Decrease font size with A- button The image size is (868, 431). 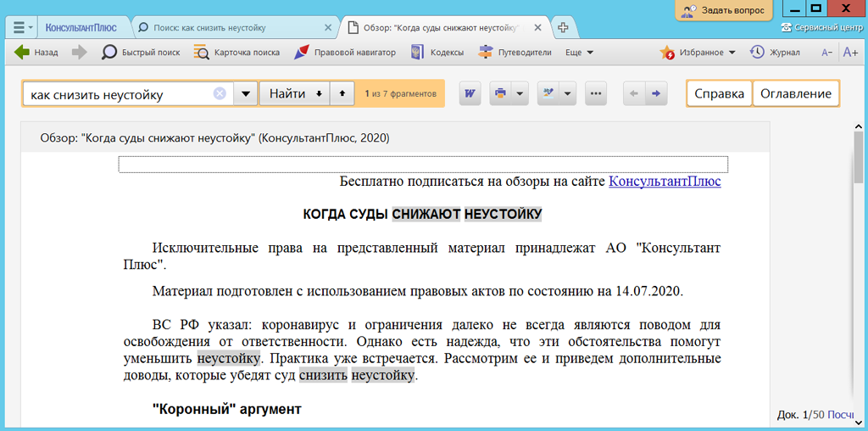coord(827,53)
